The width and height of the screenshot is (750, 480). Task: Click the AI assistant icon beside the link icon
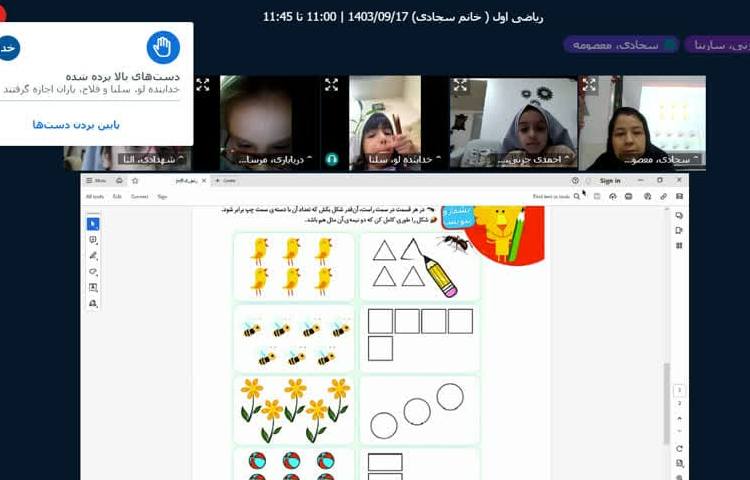[x=648, y=196]
